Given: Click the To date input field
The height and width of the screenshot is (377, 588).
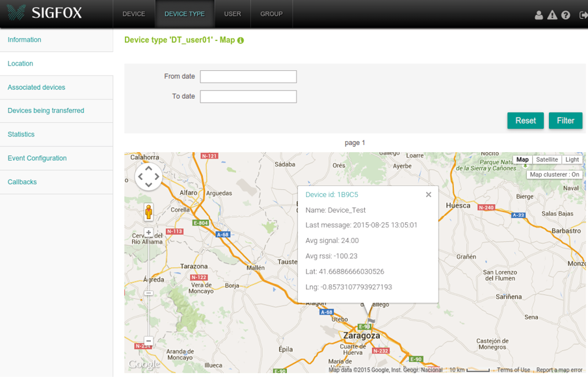Looking at the screenshot, I should pos(248,97).
